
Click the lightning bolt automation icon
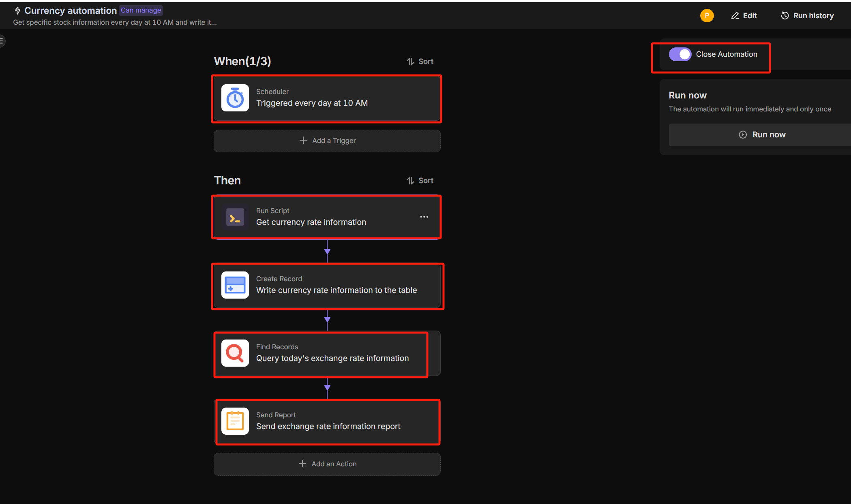coord(17,11)
